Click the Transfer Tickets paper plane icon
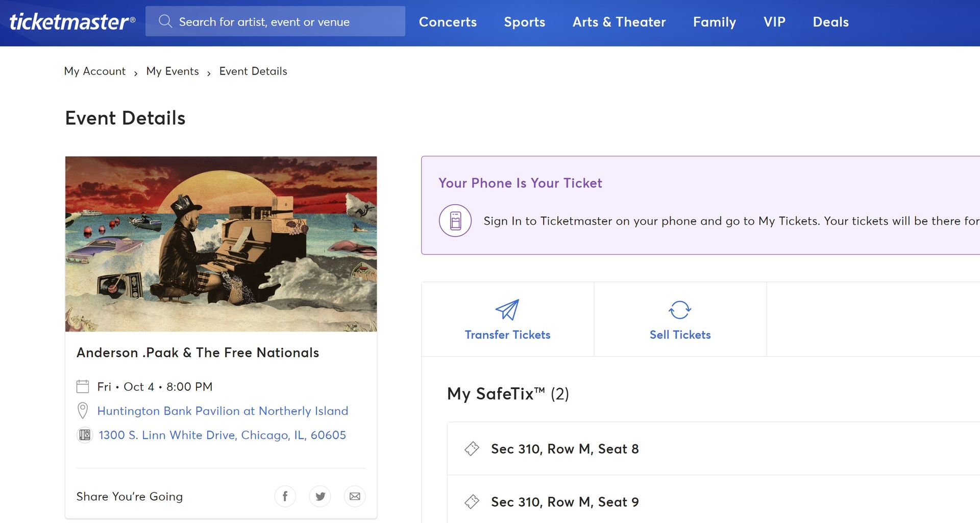This screenshot has width=980, height=523. 507,310
